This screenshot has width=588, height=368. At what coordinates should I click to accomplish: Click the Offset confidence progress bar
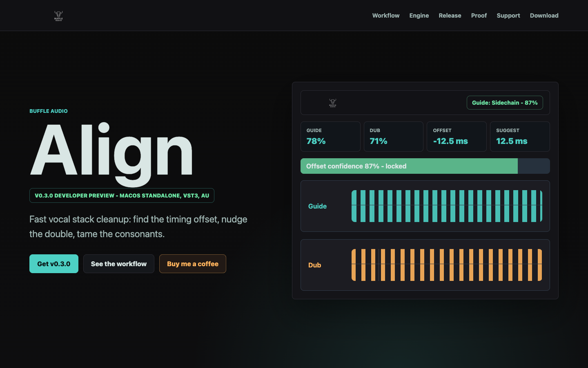425,166
